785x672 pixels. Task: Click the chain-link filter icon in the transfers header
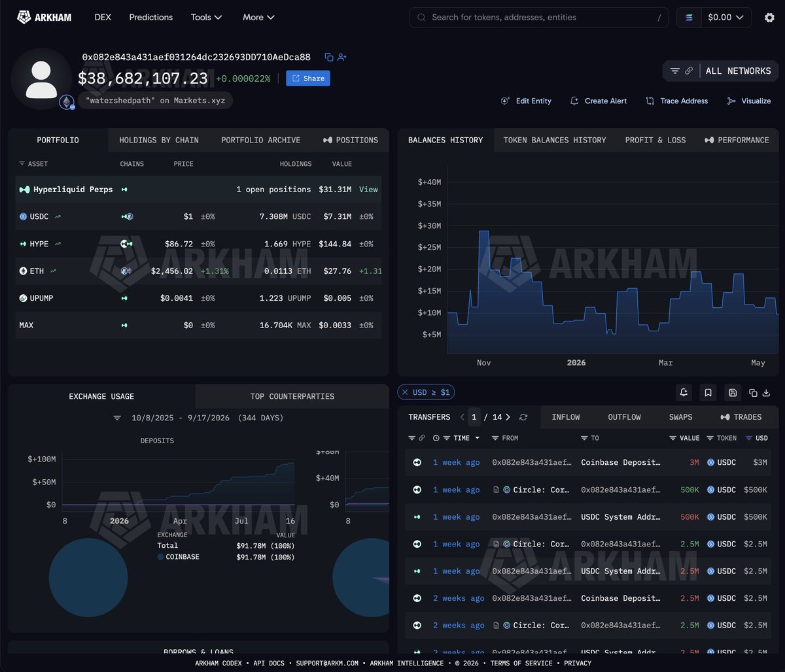(x=422, y=438)
